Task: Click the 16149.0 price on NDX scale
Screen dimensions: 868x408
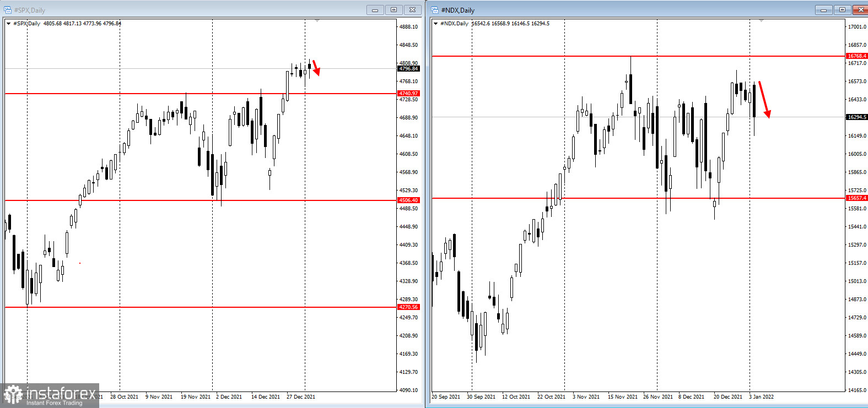Action: [857, 136]
